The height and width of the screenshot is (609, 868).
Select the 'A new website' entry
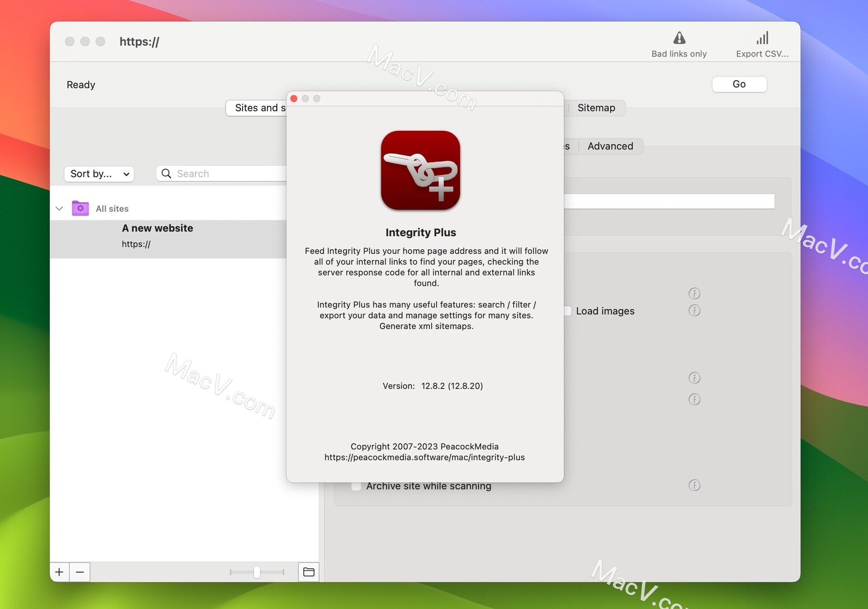coord(168,239)
